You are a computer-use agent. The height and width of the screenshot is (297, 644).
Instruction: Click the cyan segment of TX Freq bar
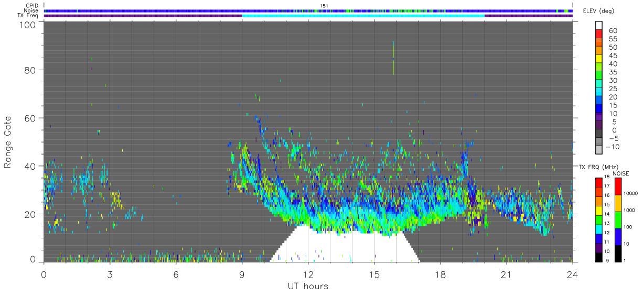pos(363,15)
